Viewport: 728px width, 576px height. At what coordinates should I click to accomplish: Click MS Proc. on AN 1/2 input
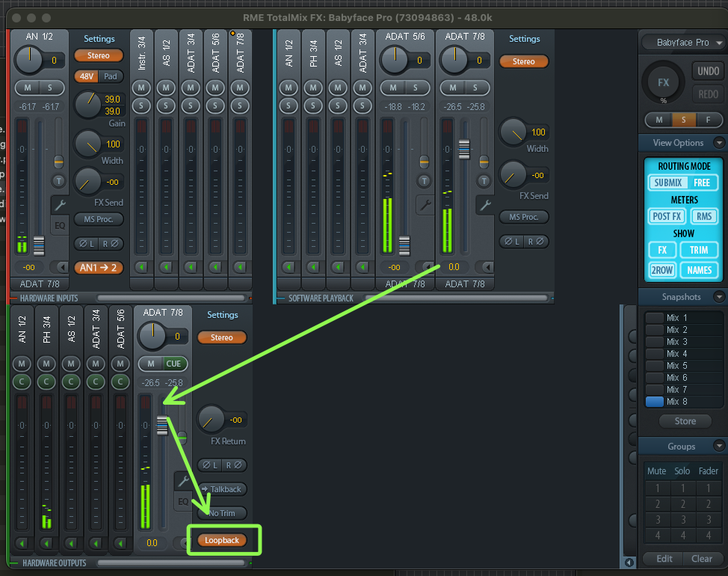[99, 219]
